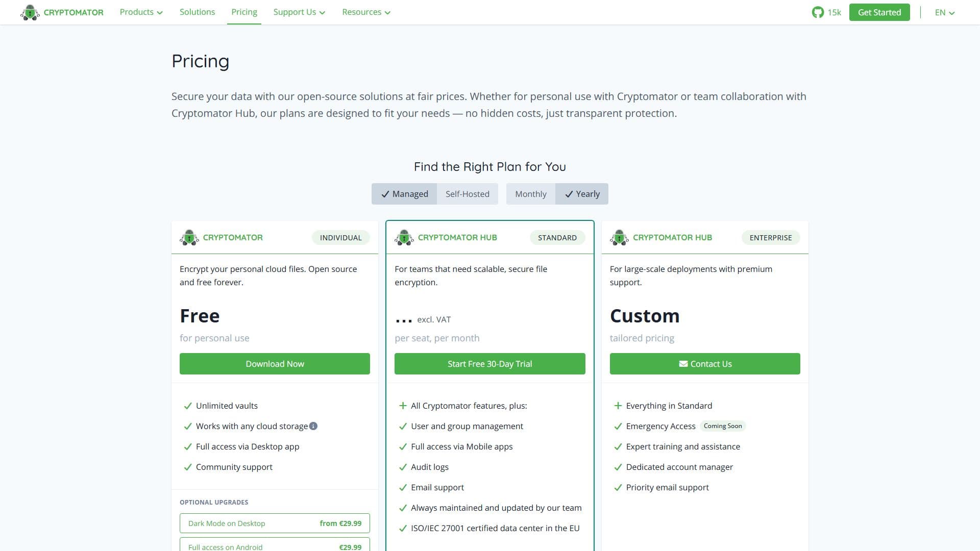Select the Managed hosting option

404,194
